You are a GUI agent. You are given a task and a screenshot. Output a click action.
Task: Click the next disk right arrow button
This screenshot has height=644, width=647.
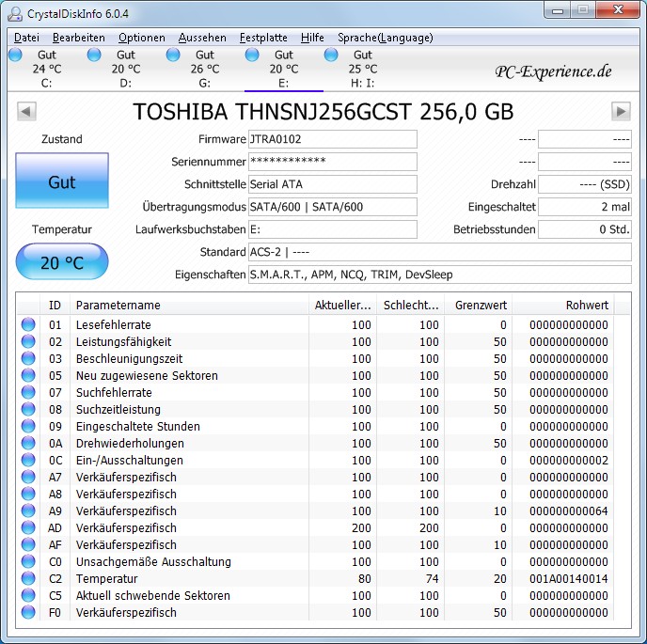click(x=621, y=111)
